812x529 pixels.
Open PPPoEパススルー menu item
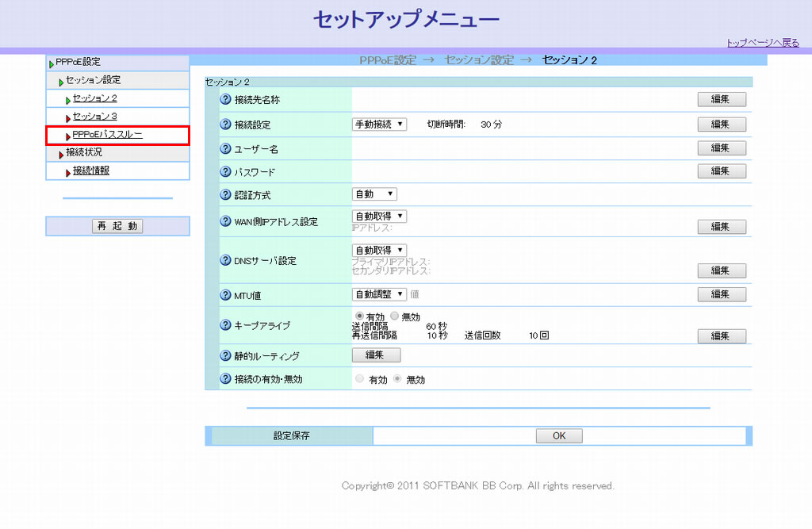click(x=107, y=135)
